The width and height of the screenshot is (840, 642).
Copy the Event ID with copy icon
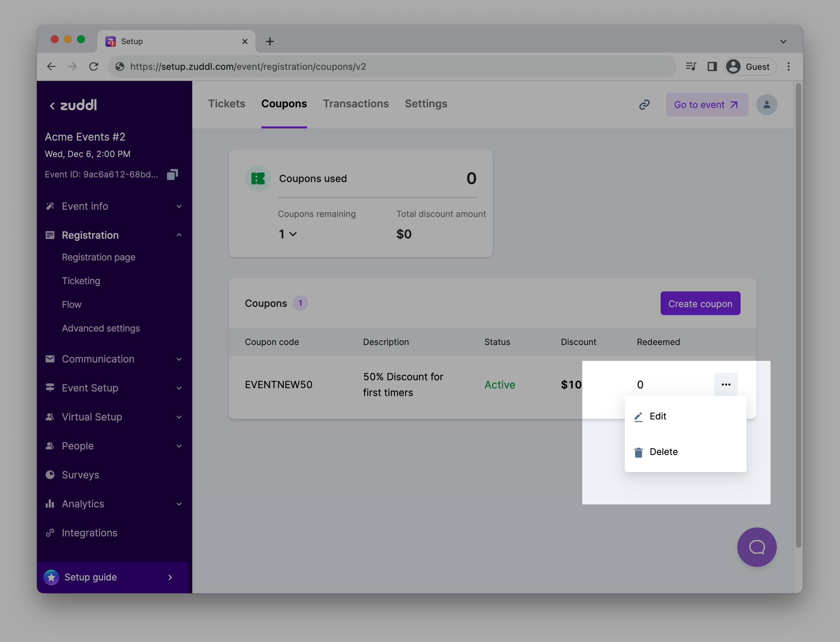tap(172, 174)
